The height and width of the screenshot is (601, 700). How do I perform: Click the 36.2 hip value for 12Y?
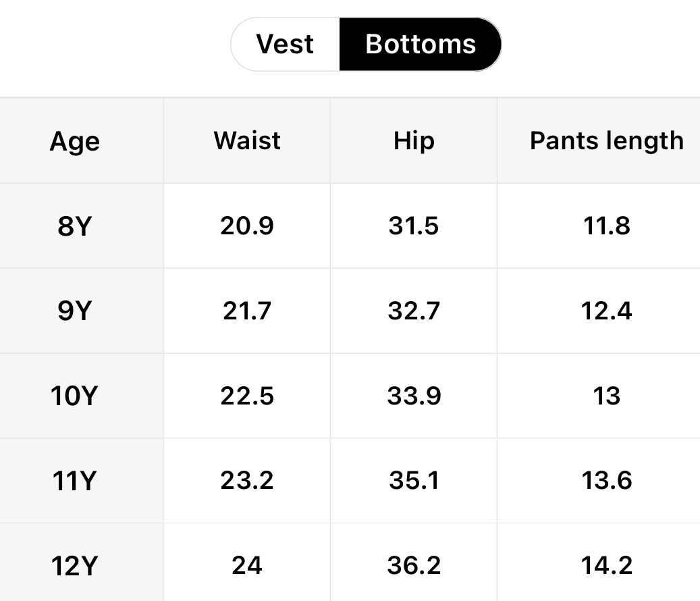(414, 566)
